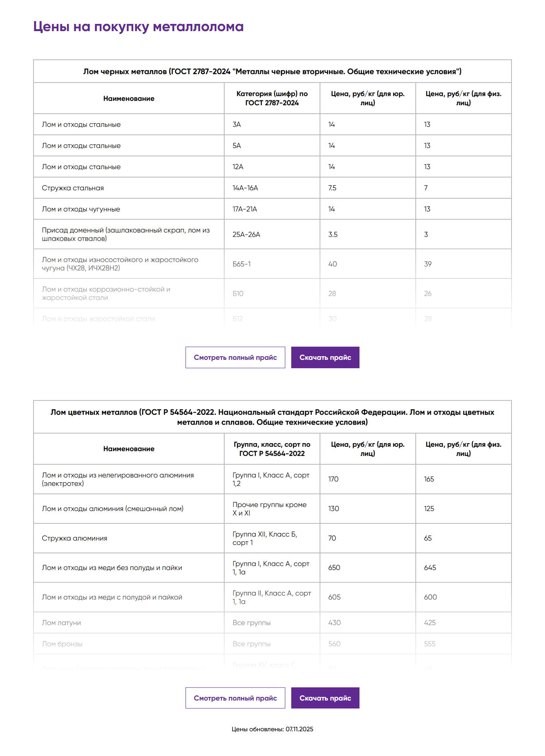Image resolution: width=545 pixels, height=756 pixels.
Task: Click the "Цены на покупку металлолома" heading
Action: pyautogui.click(x=138, y=27)
